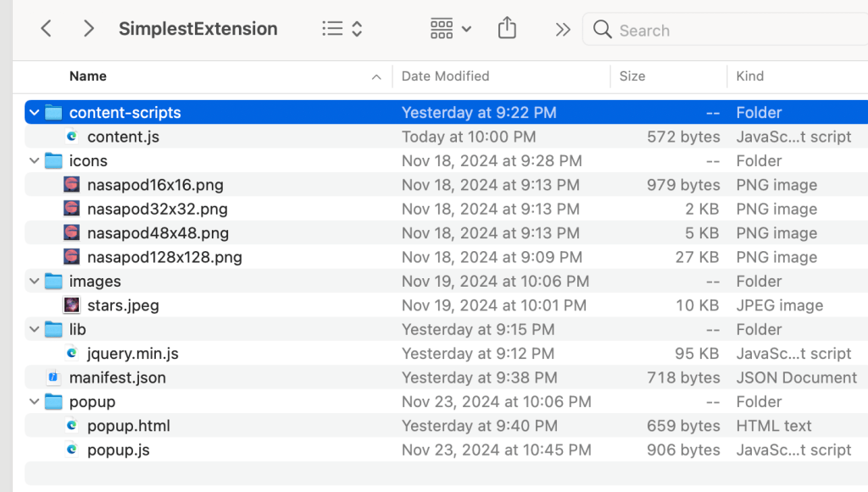Select the stars.jpeg thumbnail icon
The width and height of the screenshot is (868, 492).
click(x=72, y=305)
